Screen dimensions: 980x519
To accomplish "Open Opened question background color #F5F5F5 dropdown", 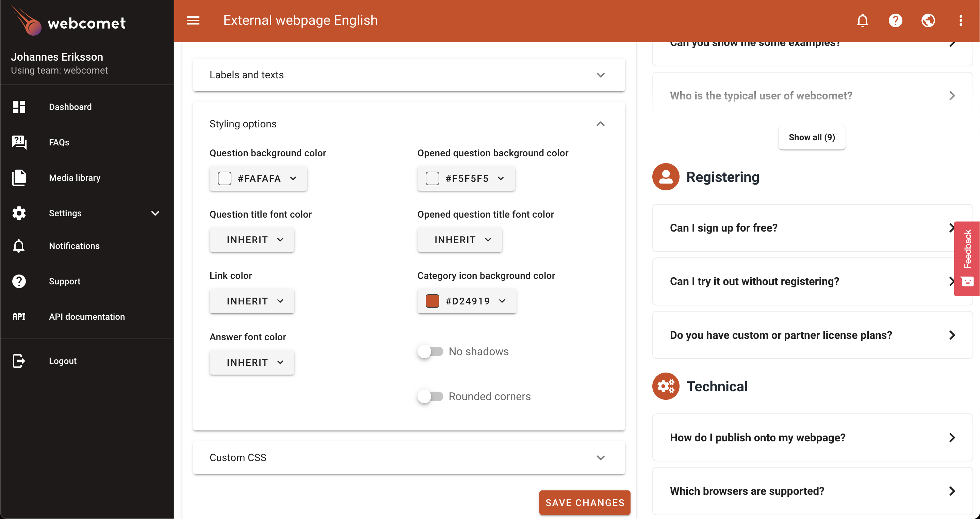I will pyautogui.click(x=466, y=178).
